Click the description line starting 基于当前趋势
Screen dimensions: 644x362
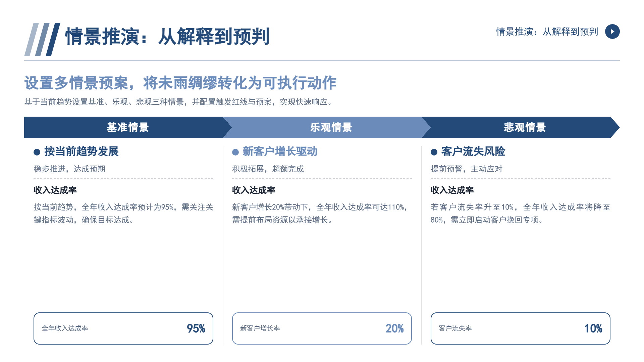point(178,102)
